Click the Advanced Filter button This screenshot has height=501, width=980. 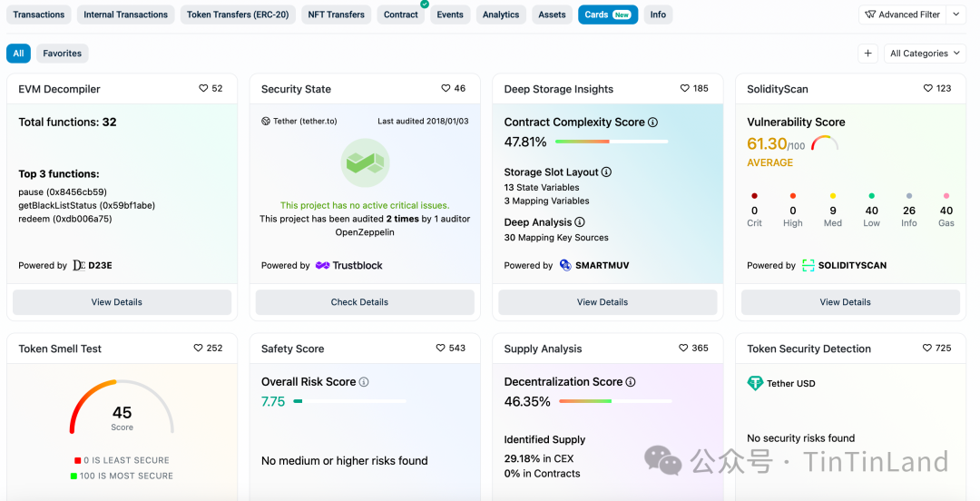coord(902,15)
